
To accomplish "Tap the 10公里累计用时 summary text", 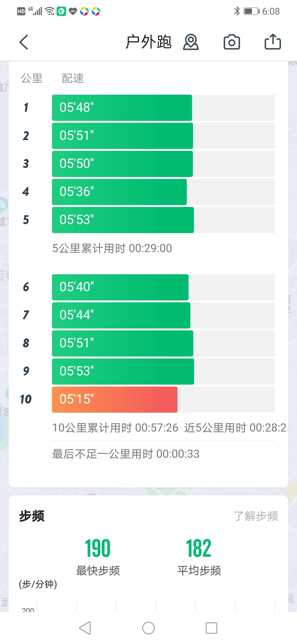I will click(115, 428).
